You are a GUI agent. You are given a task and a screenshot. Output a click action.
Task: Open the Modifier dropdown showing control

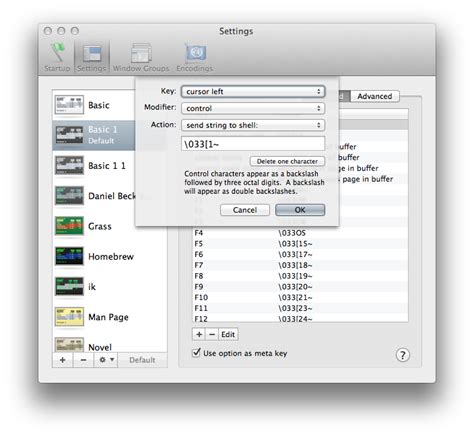253,108
